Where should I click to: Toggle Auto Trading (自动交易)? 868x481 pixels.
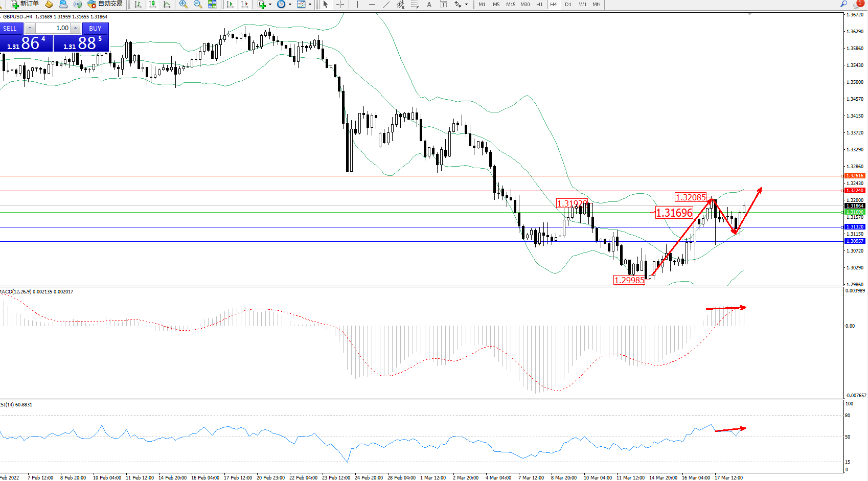[x=105, y=4]
